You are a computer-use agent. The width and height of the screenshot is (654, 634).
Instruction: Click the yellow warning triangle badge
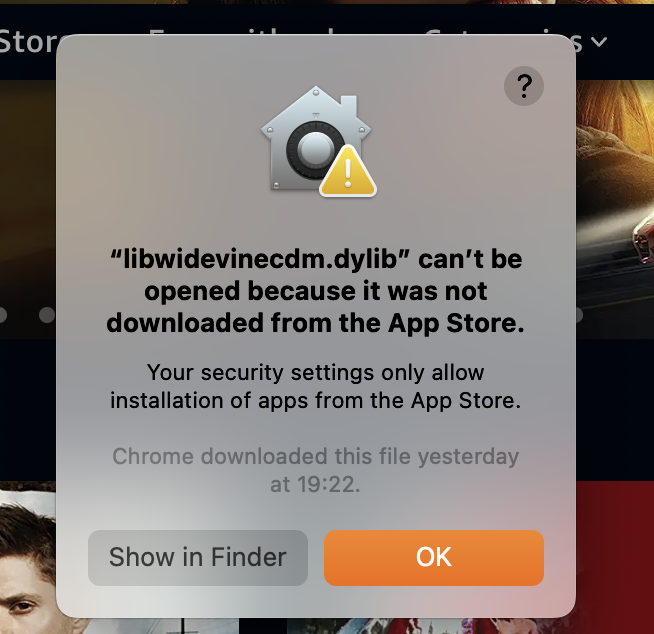tap(348, 171)
